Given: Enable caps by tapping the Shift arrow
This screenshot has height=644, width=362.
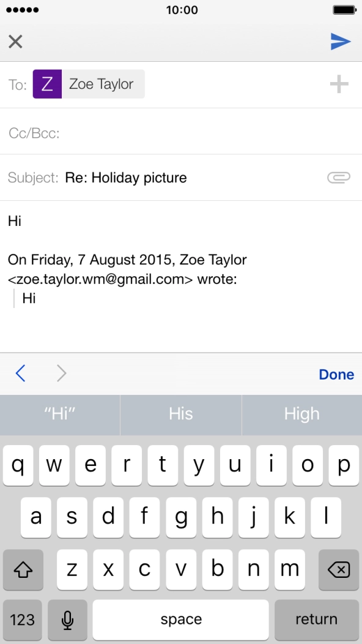Looking at the screenshot, I should [x=23, y=569].
